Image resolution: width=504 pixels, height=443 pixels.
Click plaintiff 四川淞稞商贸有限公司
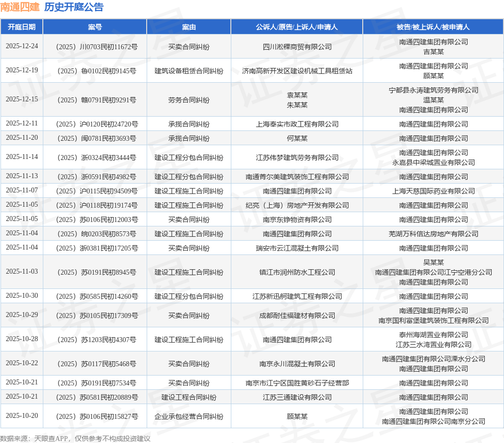point(297,47)
